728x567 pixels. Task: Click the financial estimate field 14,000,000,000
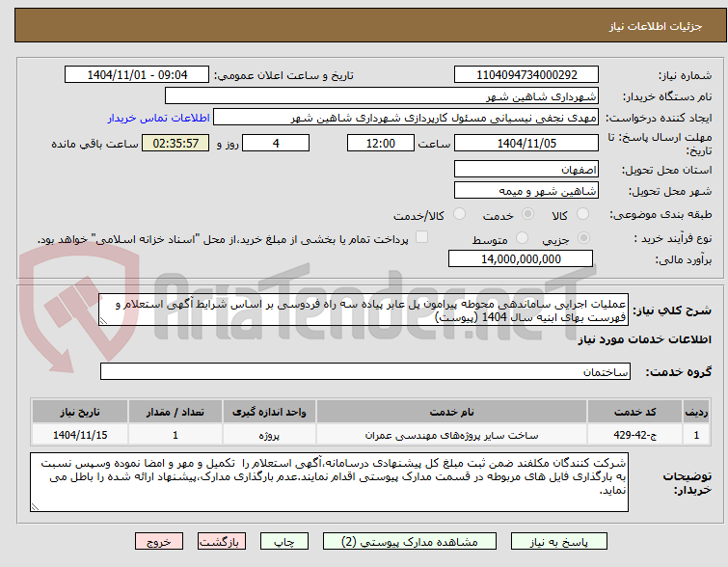(521, 258)
